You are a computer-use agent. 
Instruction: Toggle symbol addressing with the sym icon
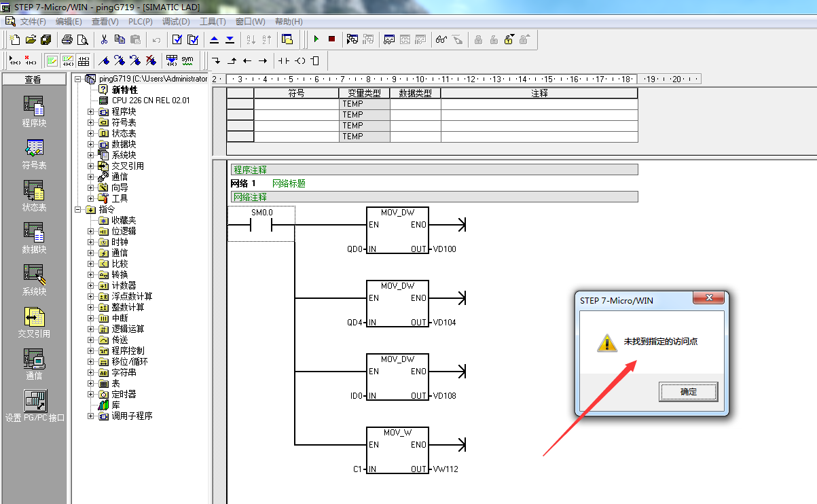(187, 60)
